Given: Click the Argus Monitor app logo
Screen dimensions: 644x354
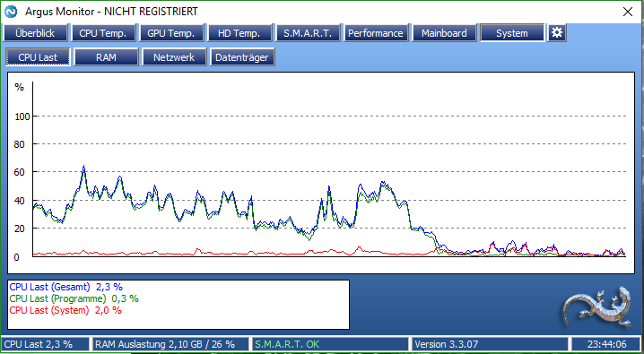Looking at the screenshot, I should coord(11,12).
